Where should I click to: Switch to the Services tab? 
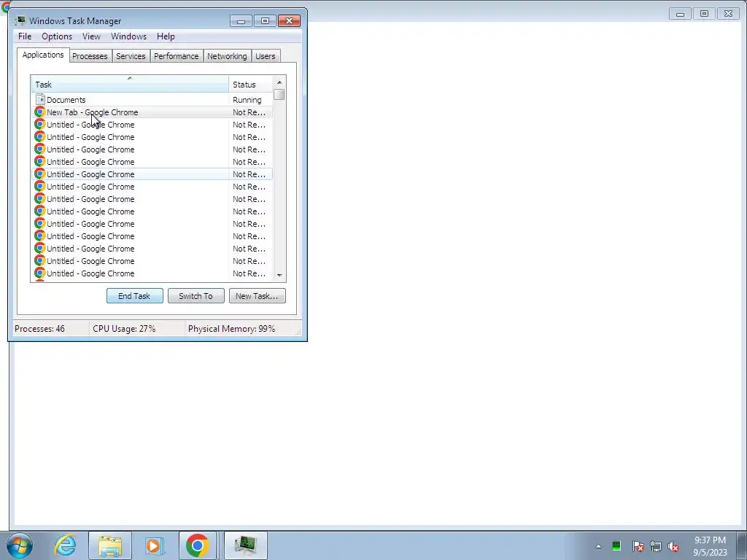131,56
